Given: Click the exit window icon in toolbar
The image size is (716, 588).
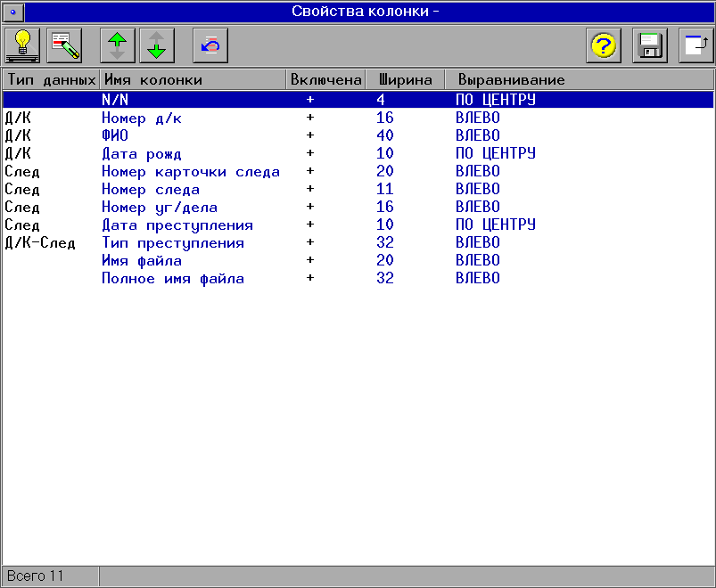Looking at the screenshot, I should point(695,45).
